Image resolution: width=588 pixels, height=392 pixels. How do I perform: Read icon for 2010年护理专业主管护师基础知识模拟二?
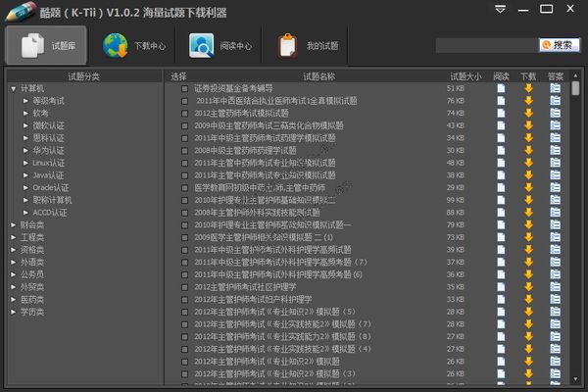click(x=501, y=200)
